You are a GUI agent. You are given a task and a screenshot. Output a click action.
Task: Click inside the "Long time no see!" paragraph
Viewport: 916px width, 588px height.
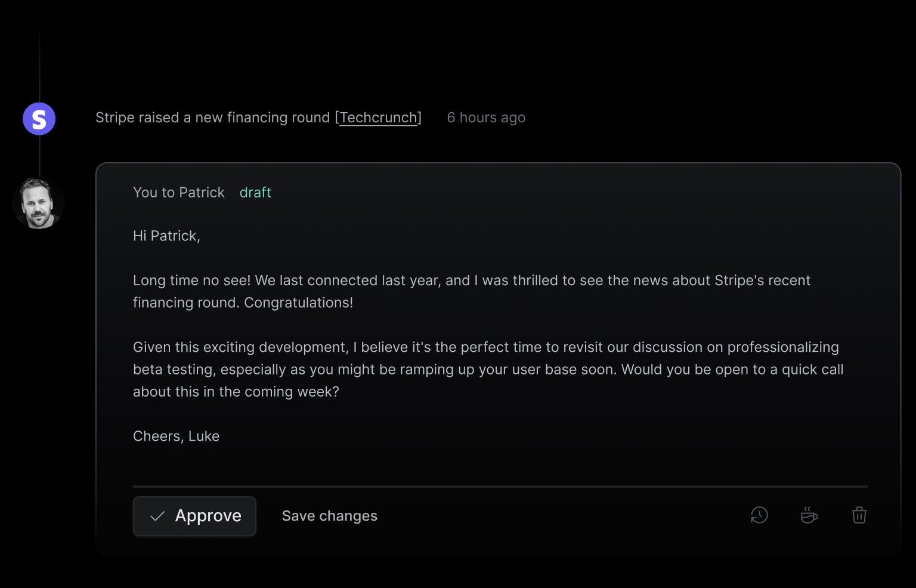click(x=471, y=292)
